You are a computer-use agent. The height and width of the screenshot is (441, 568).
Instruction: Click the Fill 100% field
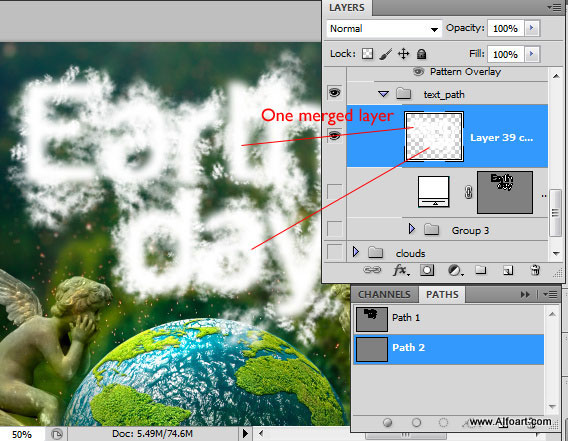coord(506,54)
